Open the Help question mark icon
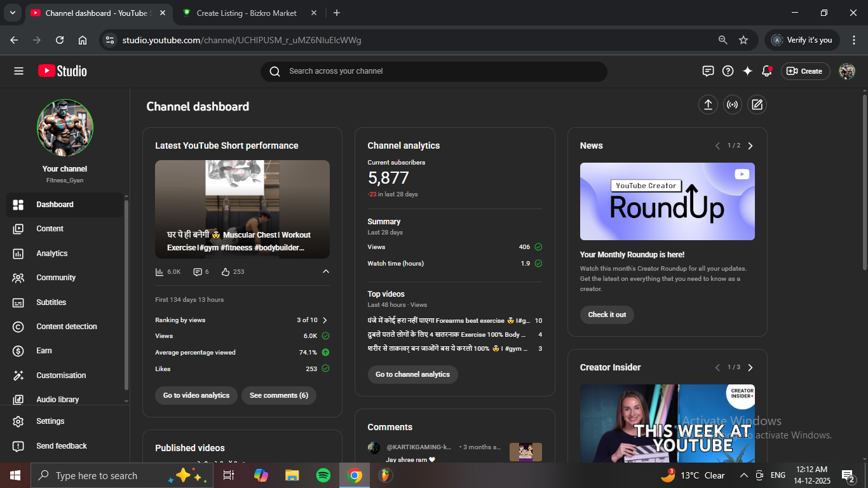Image resolution: width=868 pixels, height=488 pixels. point(728,71)
